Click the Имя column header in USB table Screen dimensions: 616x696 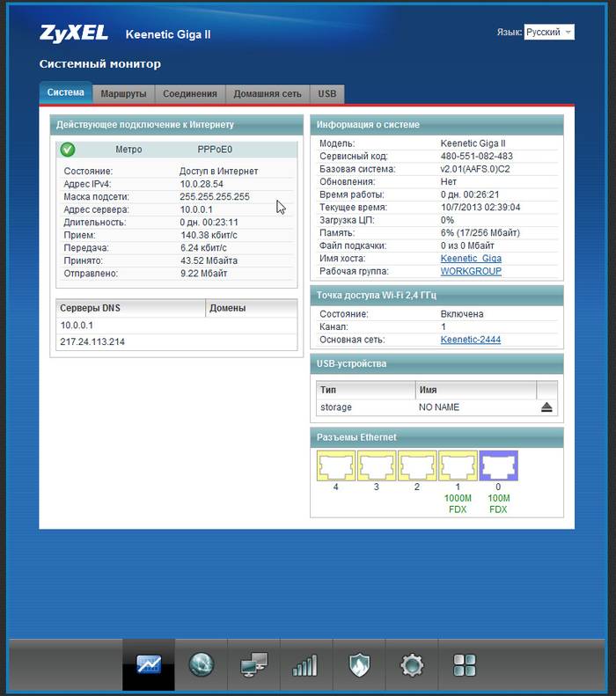coord(476,390)
